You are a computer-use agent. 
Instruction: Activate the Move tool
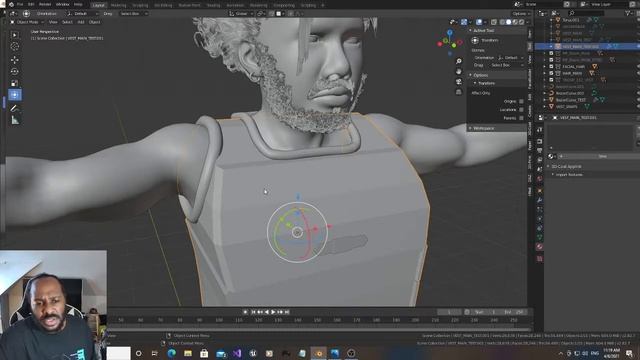[x=15, y=60]
